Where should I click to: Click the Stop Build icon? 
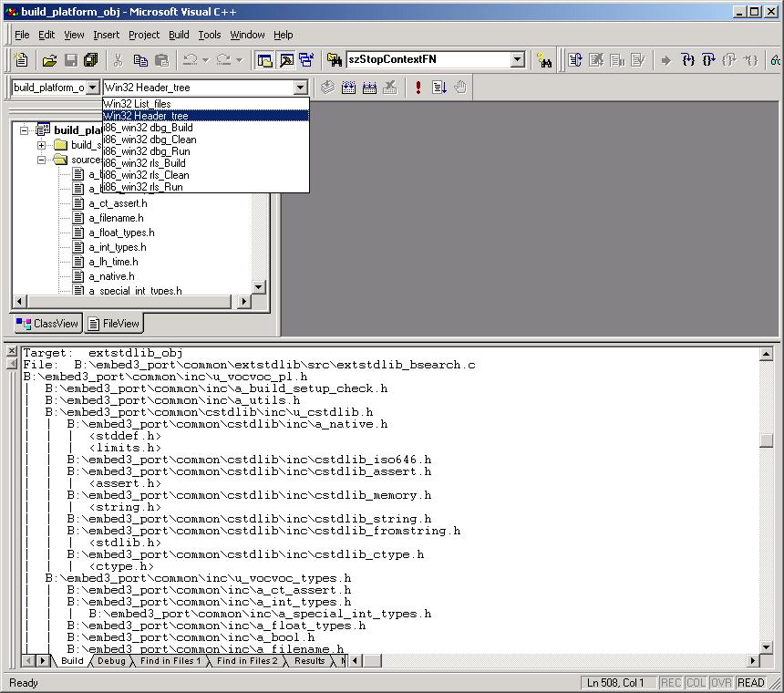pos(390,88)
